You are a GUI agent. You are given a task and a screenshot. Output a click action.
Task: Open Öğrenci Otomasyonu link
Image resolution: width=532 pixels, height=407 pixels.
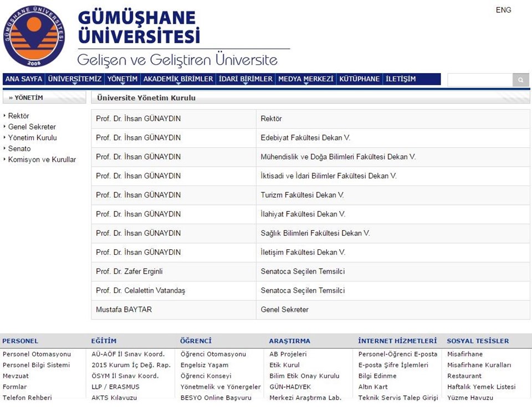[213, 354]
